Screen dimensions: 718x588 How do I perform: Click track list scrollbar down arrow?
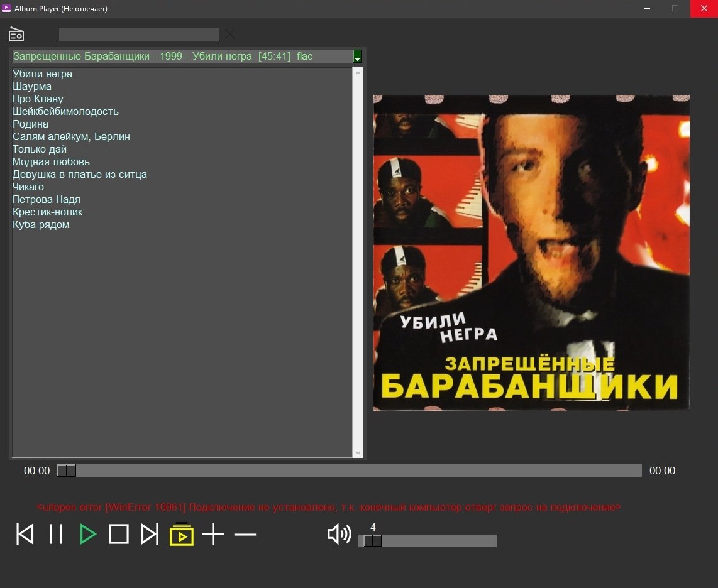358,452
